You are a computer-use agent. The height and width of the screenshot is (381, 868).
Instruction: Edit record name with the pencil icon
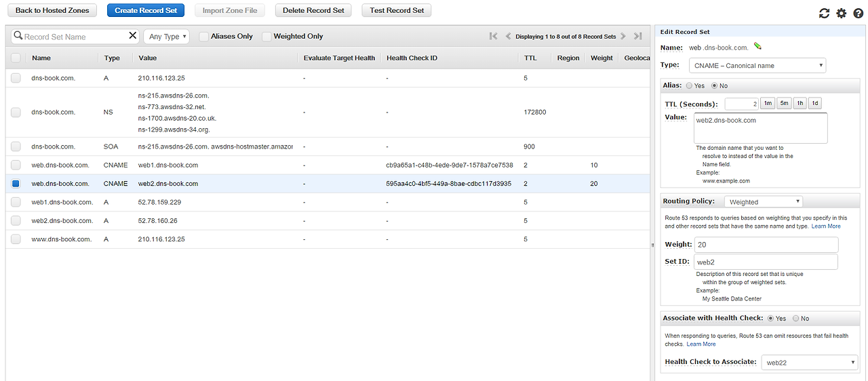[x=757, y=47]
